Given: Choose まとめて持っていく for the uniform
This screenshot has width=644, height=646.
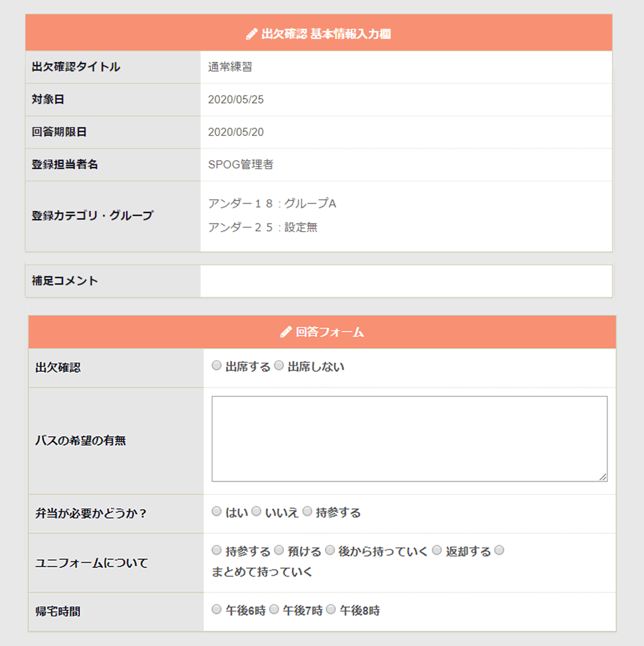Looking at the screenshot, I should click(x=499, y=550).
